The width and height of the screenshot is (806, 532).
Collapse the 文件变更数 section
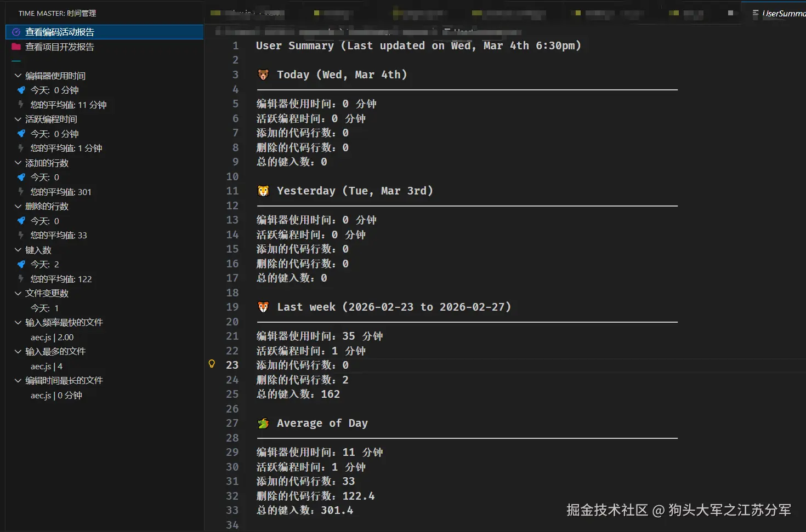point(17,293)
